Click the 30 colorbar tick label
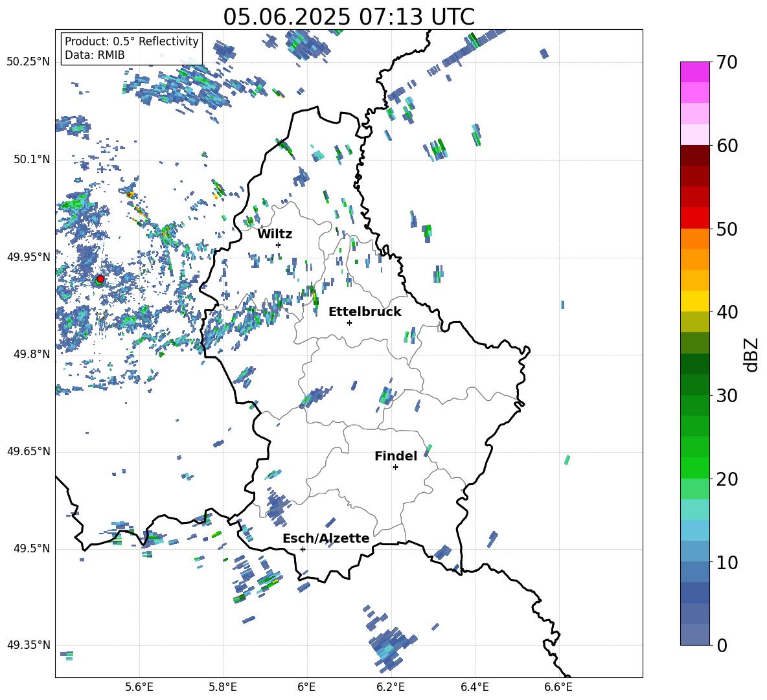The height and width of the screenshot is (700, 767). click(x=727, y=396)
